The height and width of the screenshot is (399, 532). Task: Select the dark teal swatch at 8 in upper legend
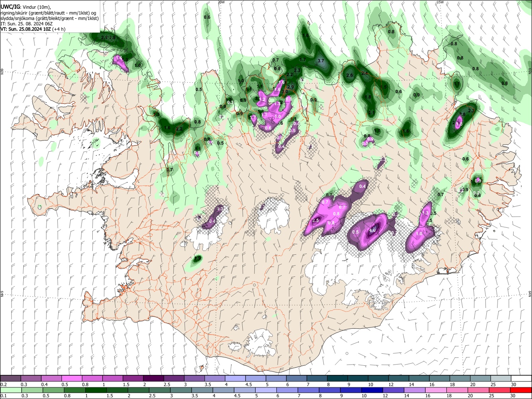[x=337, y=378]
